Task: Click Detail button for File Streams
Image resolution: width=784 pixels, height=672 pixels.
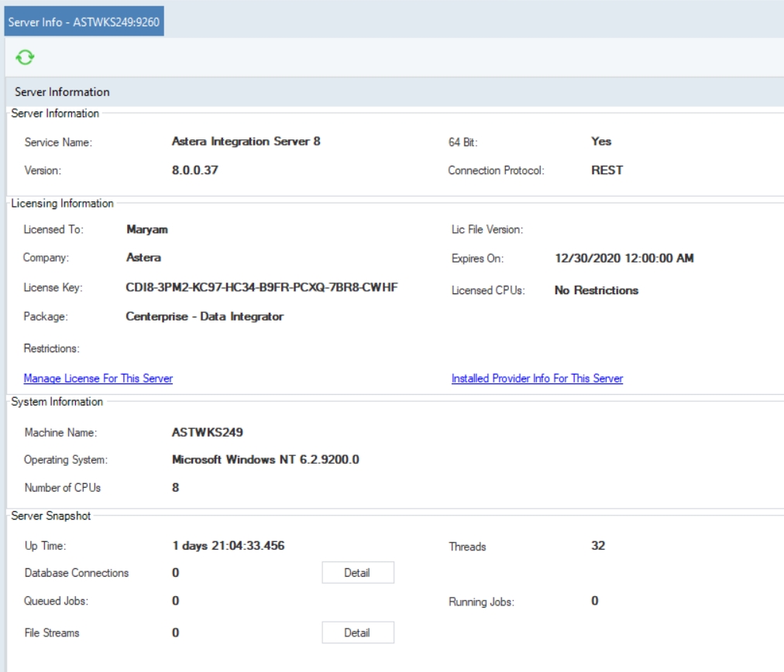Action: (x=357, y=633)
